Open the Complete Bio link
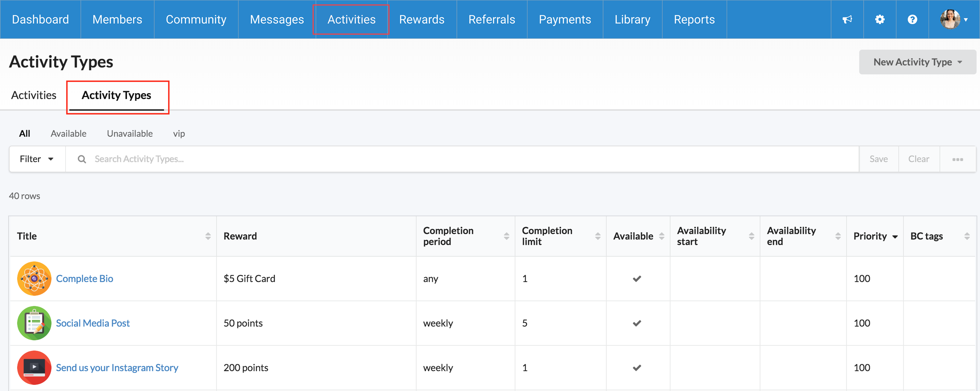Image resolution: width=980 pixels, height=391 pixels. tap(84, 279)
